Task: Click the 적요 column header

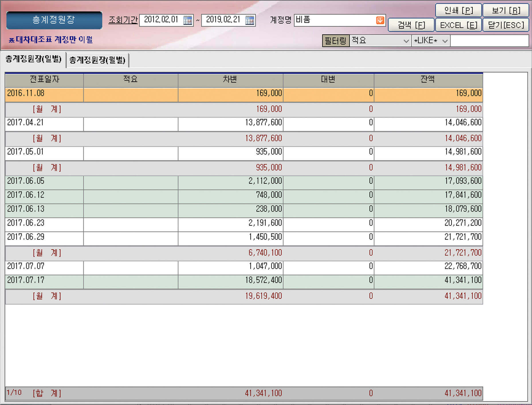Action: [x=131, y=80]
